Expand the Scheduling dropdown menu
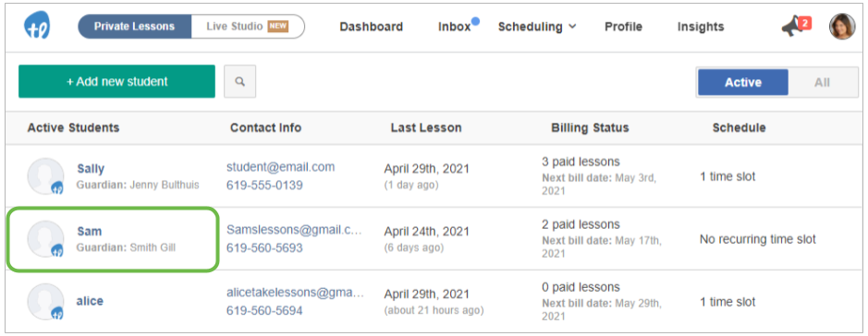The height and width of the screenshot is (336, 868). pyautogui.click(x=536, y=27)
